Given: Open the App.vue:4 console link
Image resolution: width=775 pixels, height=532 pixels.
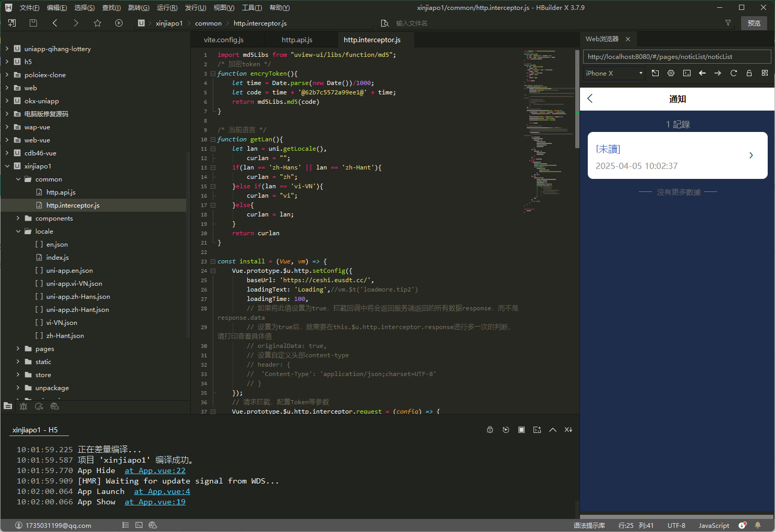Looking at the screenshot, I should click(x=162, y=491).
